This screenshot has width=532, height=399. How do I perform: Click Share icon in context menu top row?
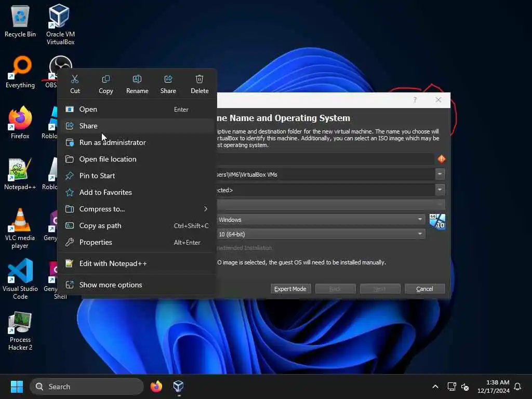click(168, 84)
